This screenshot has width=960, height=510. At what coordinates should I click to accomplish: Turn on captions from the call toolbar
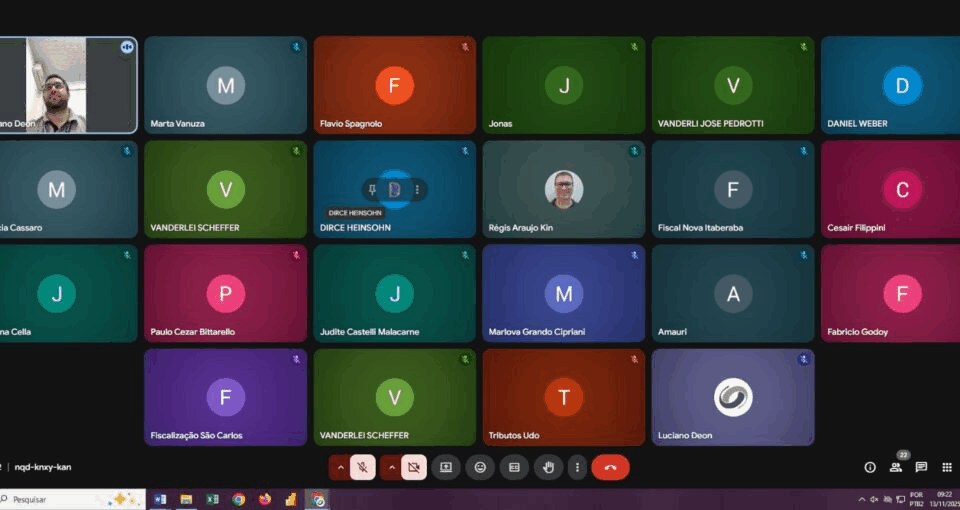coord(514,467)
